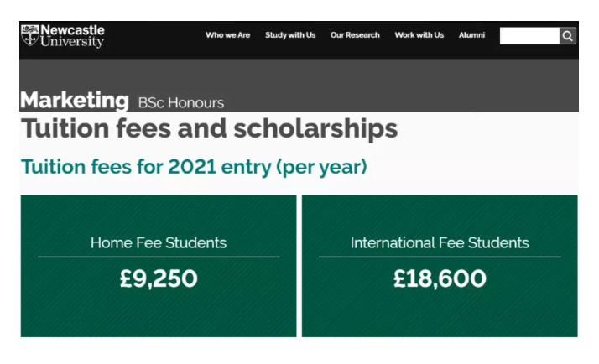Screen dimensions: 599x364
Task: Navigate to the Alumni page
Action: [x=471, y=35]
